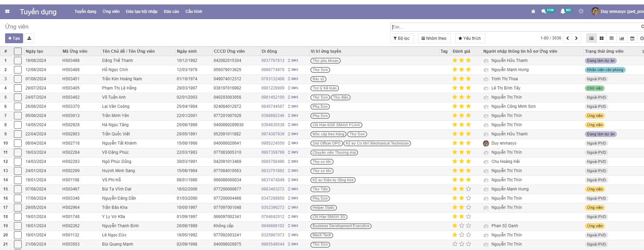Expand the Yêu thích favorites dropdown
644x250 pixels.
click(x=469, y=38)
